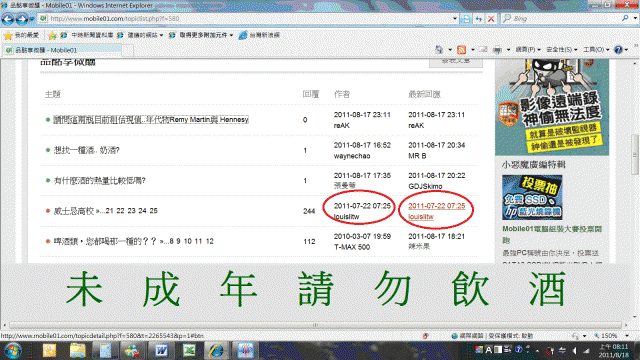This screenshot has width=640, height=360.
Task: Click the Windows Start orb
Action: 13,351
